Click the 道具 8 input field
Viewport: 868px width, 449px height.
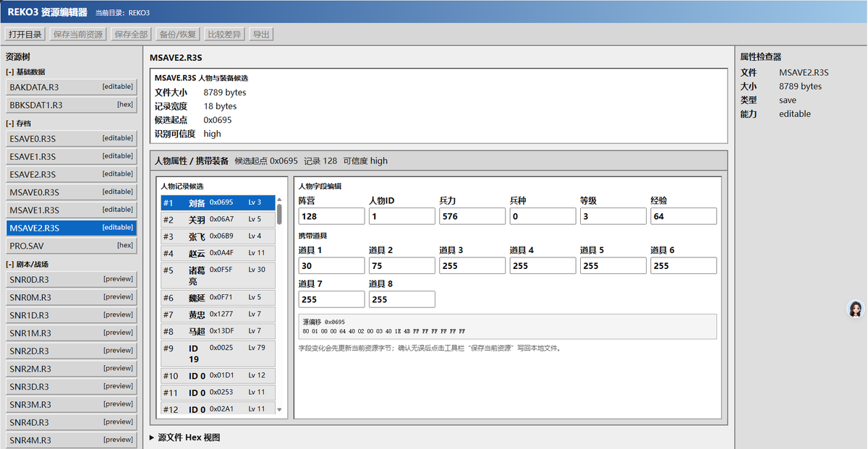pos(402,299)
